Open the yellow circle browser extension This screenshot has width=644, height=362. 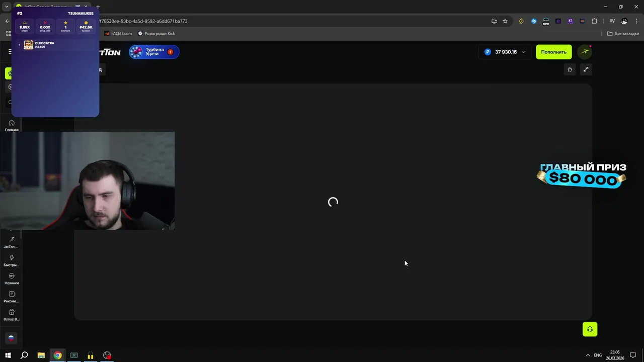coord(521,21)
